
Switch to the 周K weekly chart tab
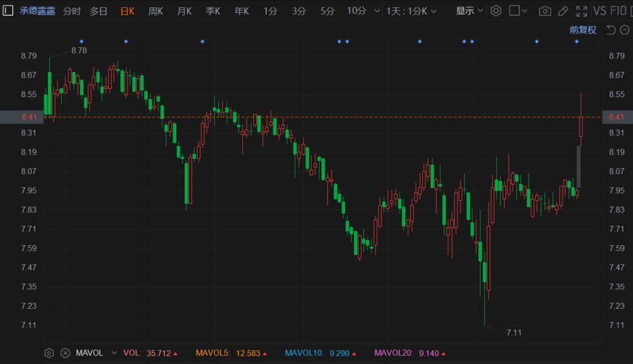[156, 11]
